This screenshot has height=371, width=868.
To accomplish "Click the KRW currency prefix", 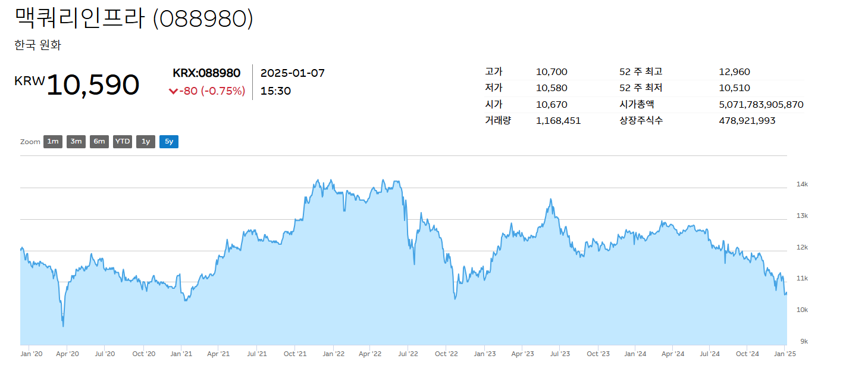I will [x=30, y=81].
